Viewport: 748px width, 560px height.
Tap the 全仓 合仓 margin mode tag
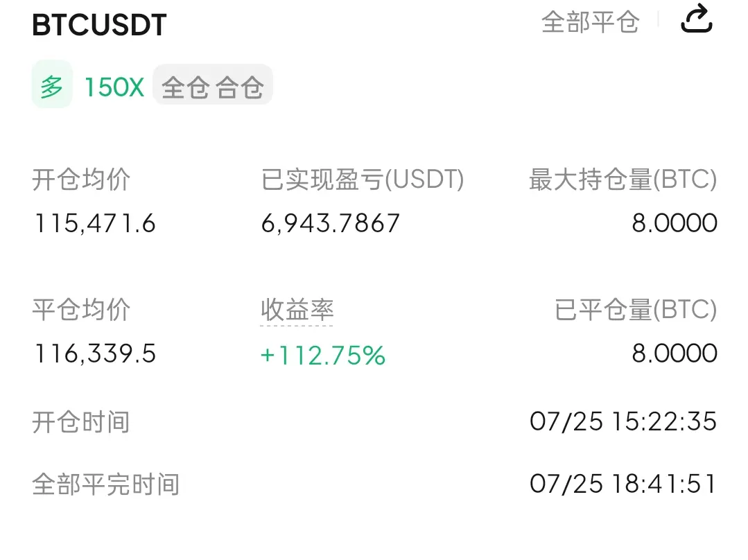pos(213,87)
